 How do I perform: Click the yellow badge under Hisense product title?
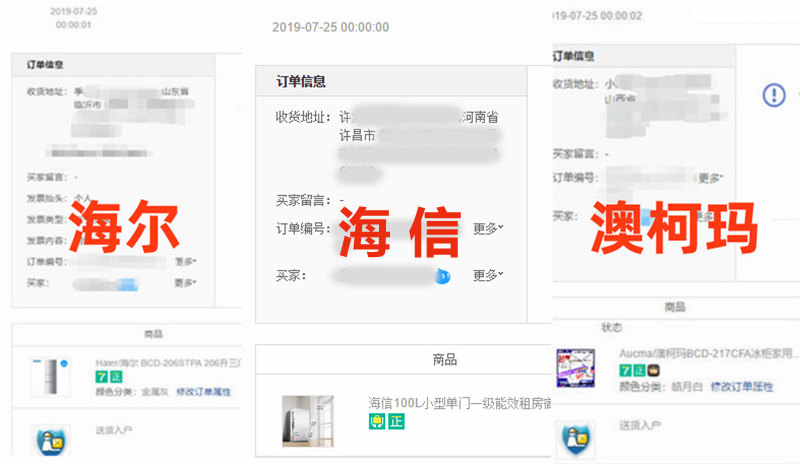click(x=378, y=422)
